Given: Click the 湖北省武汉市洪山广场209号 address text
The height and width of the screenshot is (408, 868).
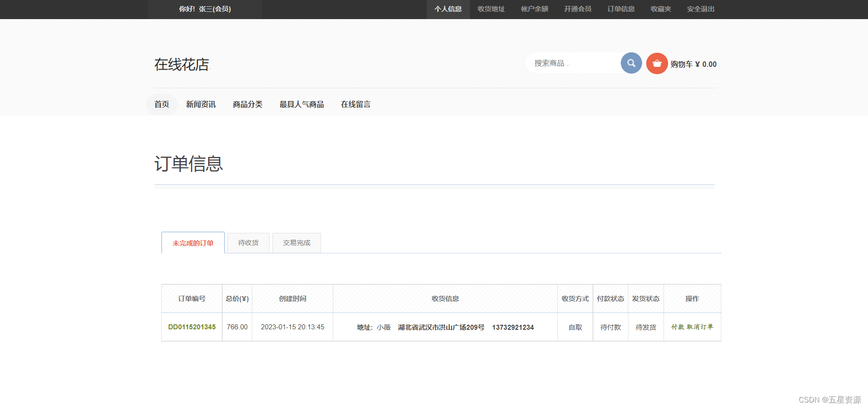Looking at the screenshot, I should [441, 327].
